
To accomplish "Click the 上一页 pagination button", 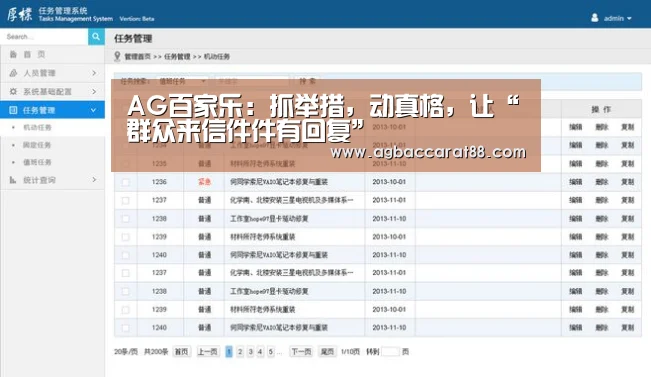I will pyautogui.click(x=208, y=352).
